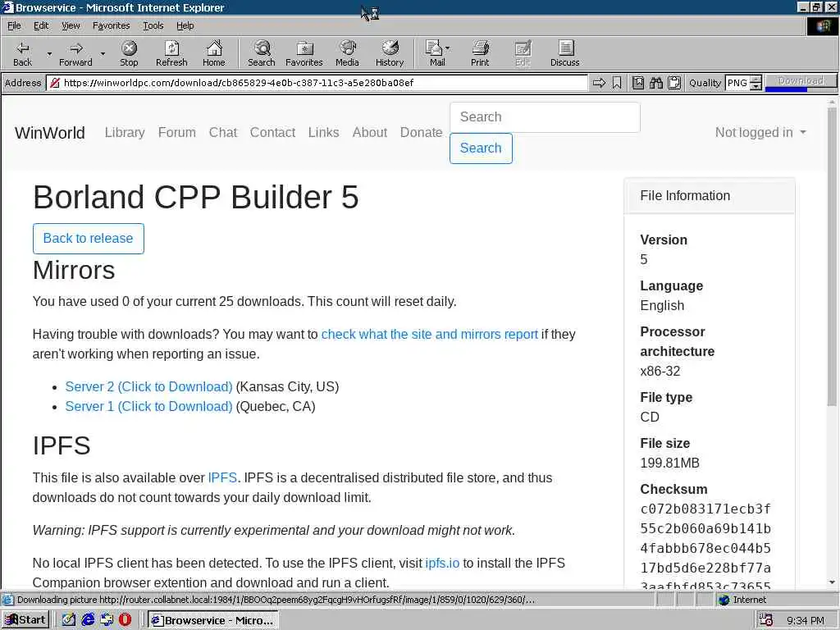Viewport: 840px width, 630px height.
Task: Open the Media toolbar icon
Action: [x=347, y=48]
